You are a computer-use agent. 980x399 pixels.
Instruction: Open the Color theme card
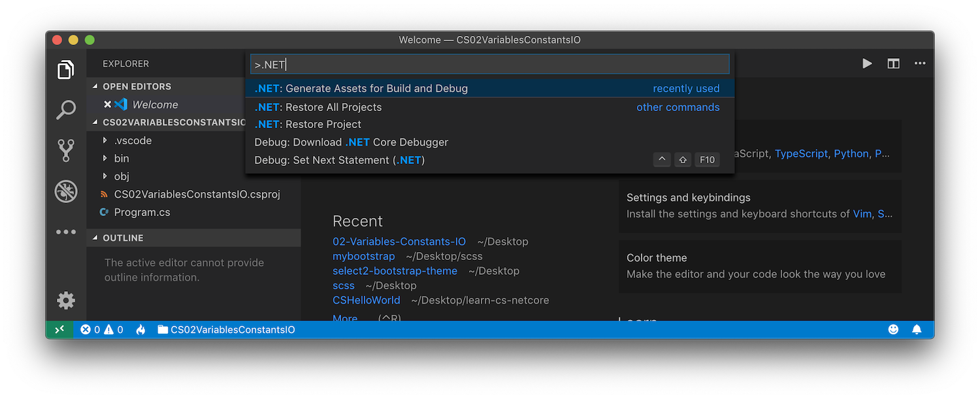[x=760, y=266]
